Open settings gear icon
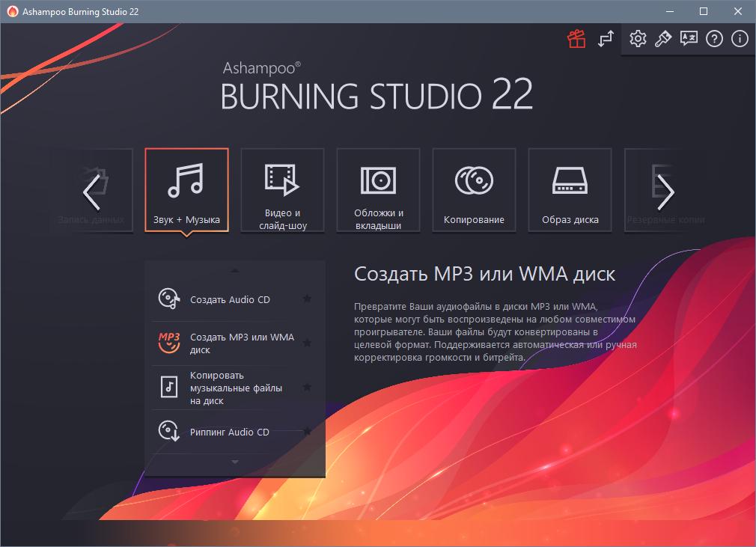The height and width of the screenshot is (547, 756). [x=638, y=39]
